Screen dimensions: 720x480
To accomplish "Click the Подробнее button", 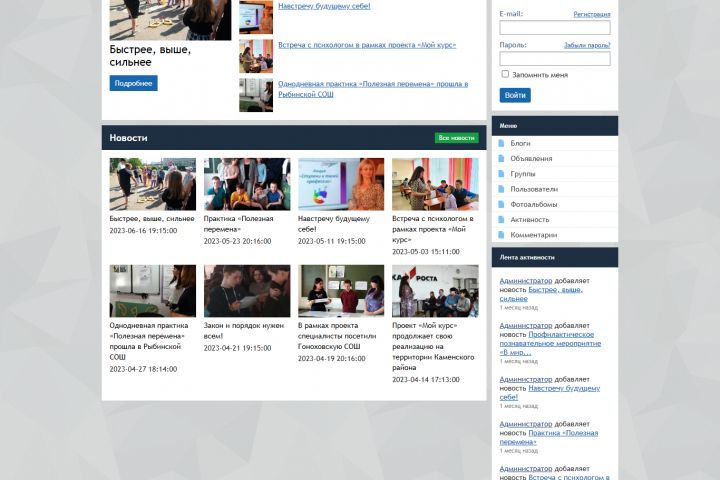I will (x=133, y=83).
